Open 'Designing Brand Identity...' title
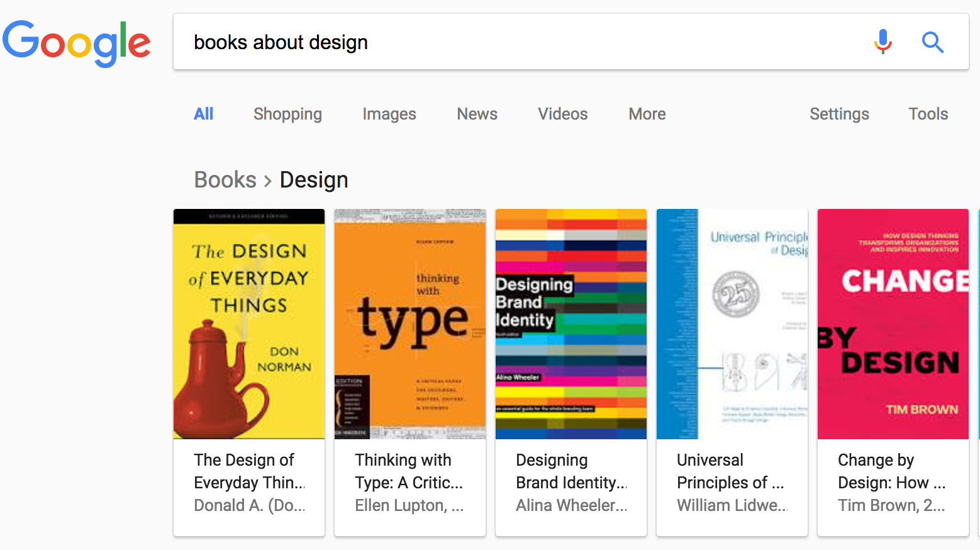 point(571,471)
